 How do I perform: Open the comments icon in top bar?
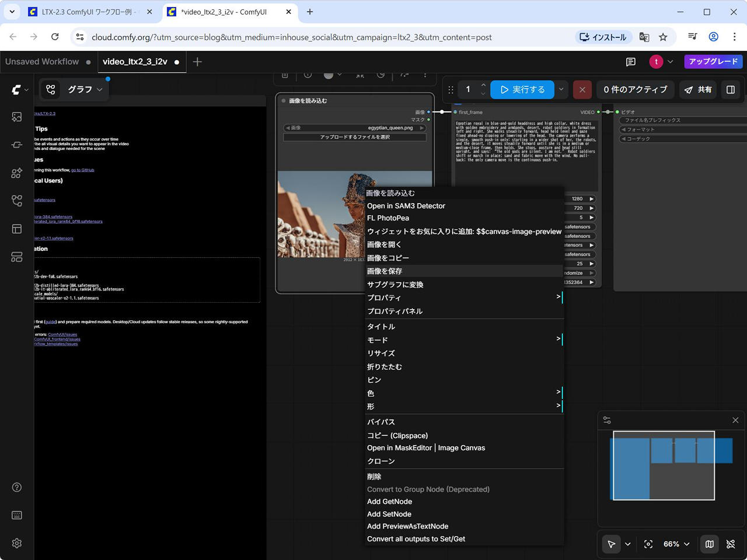(x=631, y=62)
